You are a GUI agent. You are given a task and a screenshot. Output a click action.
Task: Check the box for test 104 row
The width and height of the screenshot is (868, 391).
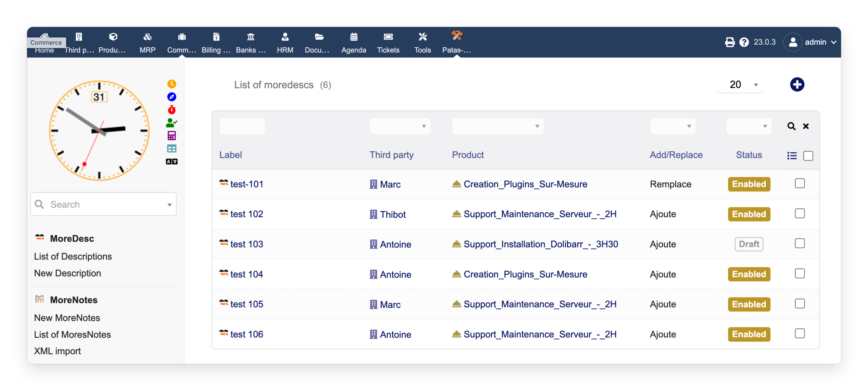pos(800,274)
